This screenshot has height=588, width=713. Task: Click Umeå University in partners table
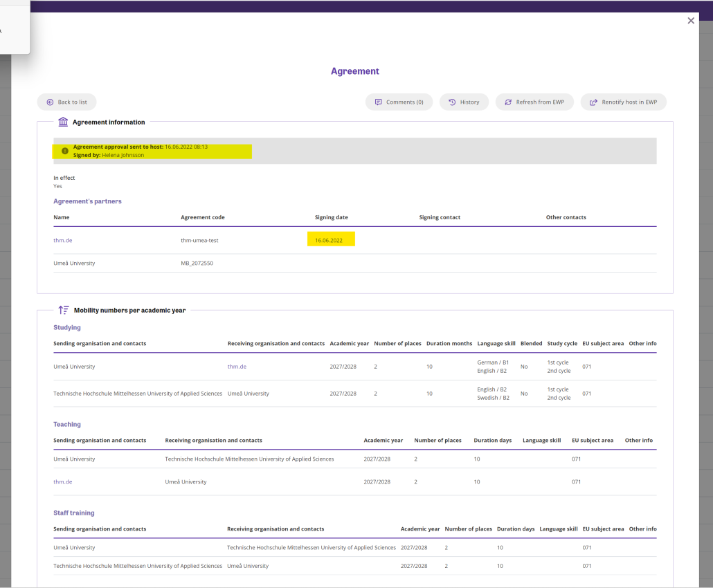pos(74,263)
